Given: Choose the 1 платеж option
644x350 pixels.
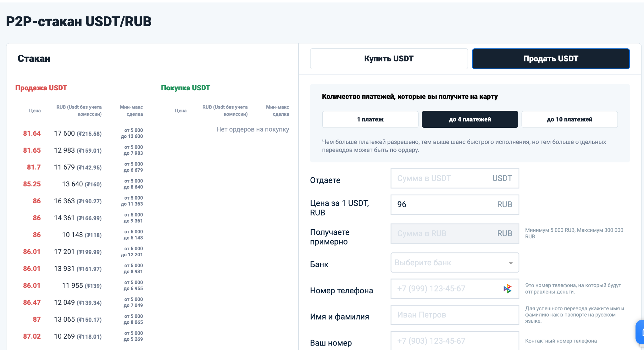Looking at the screenshot, I should pos(370,119).
